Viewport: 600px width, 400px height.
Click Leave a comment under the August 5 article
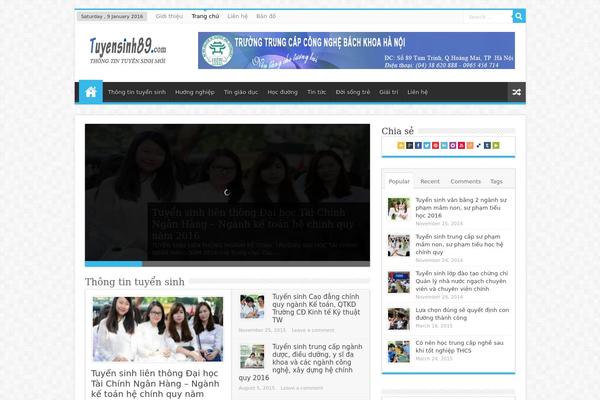pos(302,388)
